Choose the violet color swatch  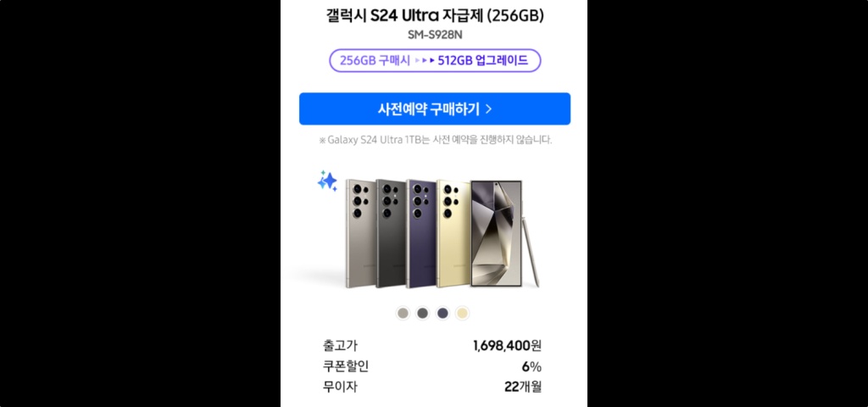pyautogui.click(x=442, y=314)
